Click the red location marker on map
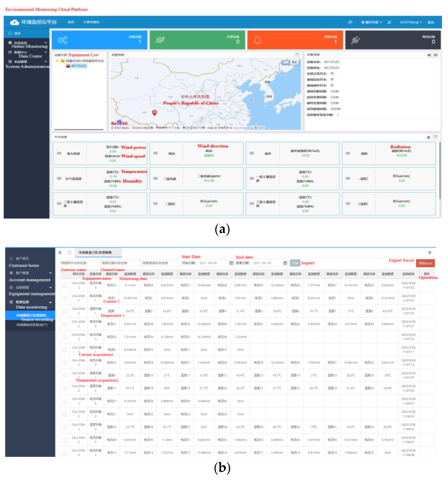Image resolution: width=448 pixels, height=480 pixels. tap(154, 113)
